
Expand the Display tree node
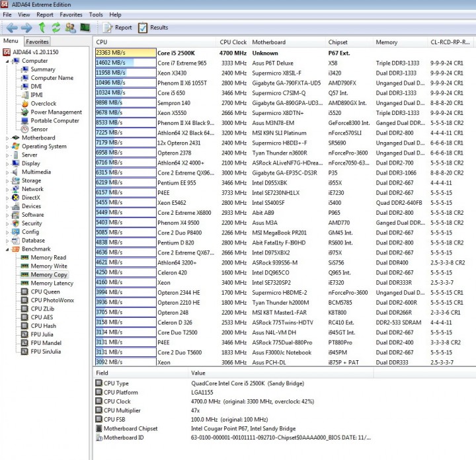[x=7, y=164]
